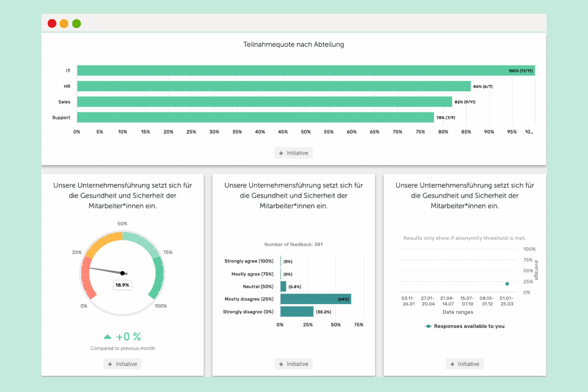Viewport: 588px width, 392px height.
Task: Click the '+0 %' trend value
Action: pyautogui.click(x=129, y=337)
